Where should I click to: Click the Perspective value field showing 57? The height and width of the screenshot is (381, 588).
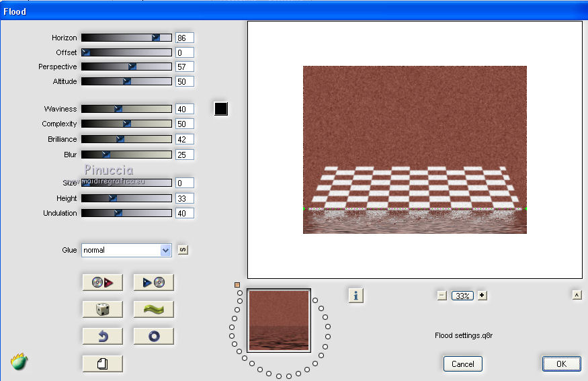185,67
